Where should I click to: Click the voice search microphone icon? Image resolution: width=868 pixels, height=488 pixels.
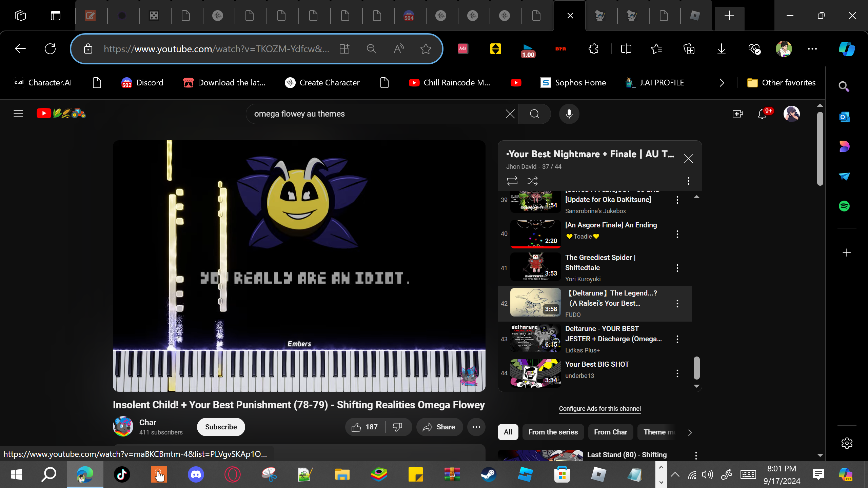coord(569,114)
